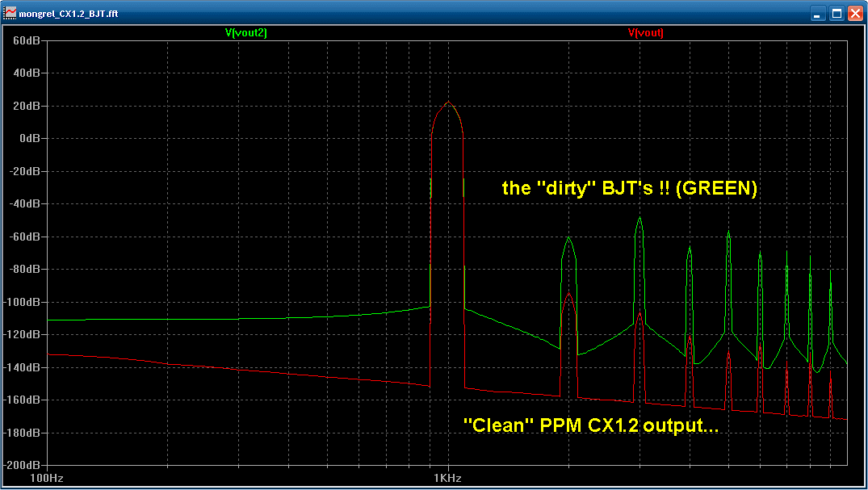Image resolution: width=868 pixels, height=490 pixels.
Task: Click the -20dB vertical axis label
Action: 25,171
